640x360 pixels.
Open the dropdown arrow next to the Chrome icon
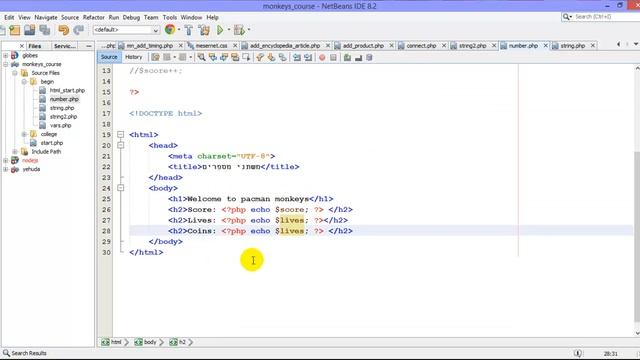[179, 30]
